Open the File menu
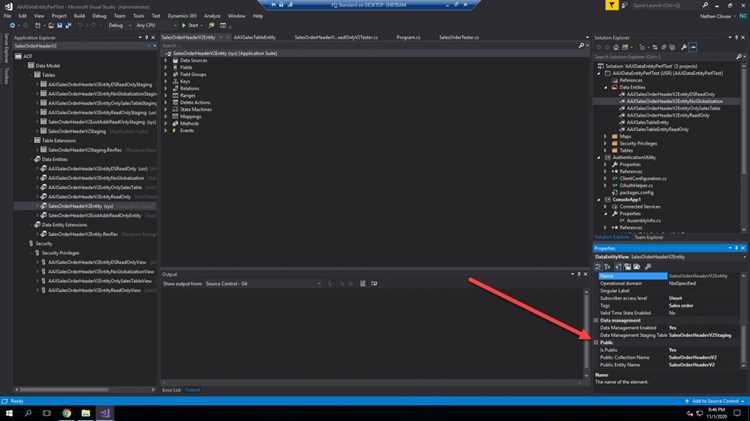 click(7, 16)
